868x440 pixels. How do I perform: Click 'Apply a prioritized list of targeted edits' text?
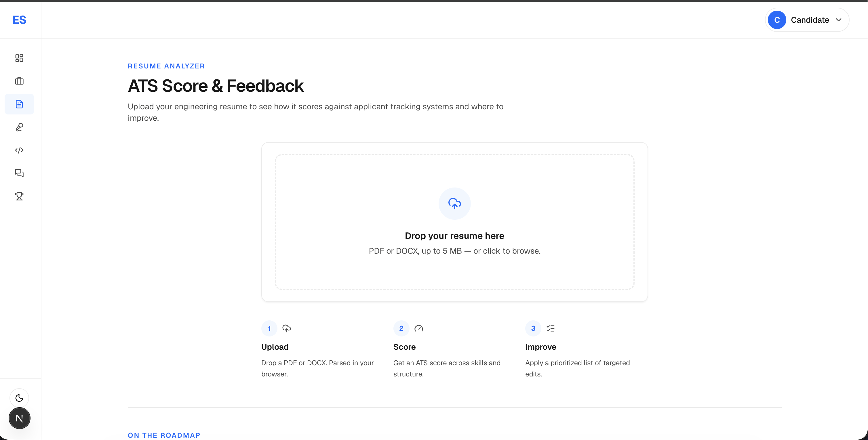(x=578, y=368)
